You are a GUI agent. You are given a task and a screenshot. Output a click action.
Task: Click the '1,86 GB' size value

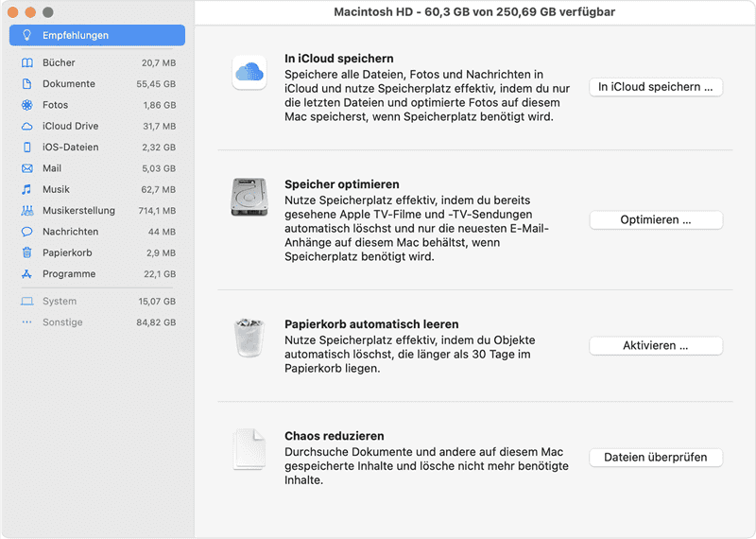[160, 105]
